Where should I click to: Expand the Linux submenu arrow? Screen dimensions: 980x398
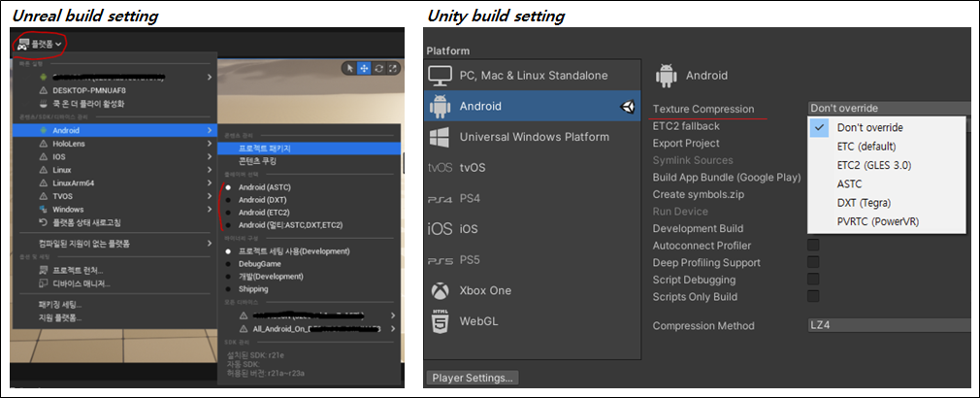(209, 170)
